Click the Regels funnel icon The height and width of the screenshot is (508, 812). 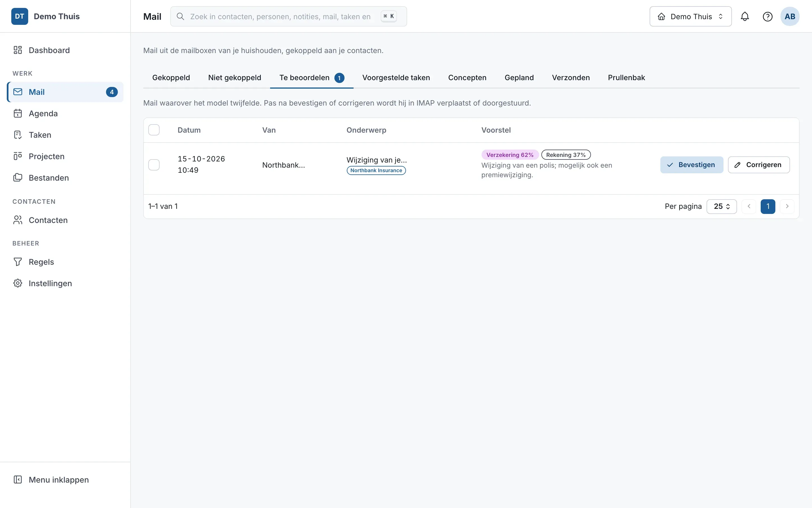click(x=18, y=262)
